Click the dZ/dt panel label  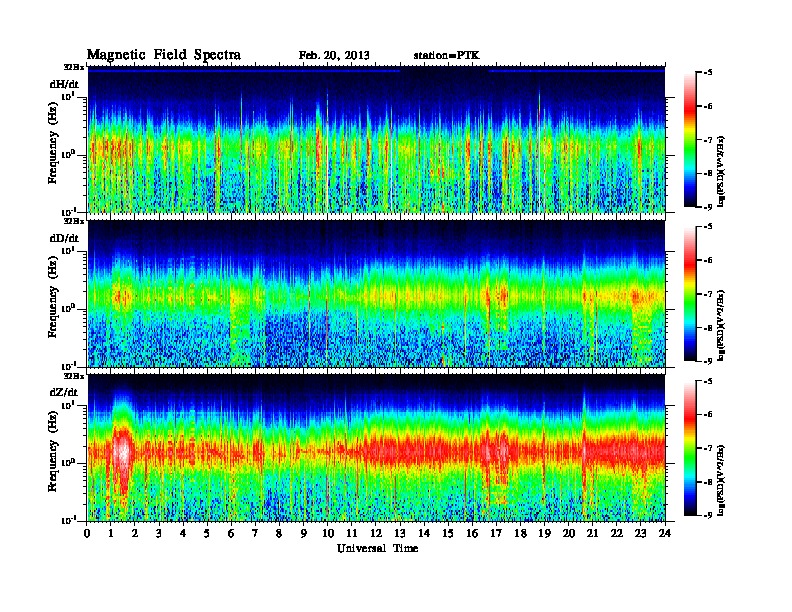pyautogui.click(x=64, y=392)
